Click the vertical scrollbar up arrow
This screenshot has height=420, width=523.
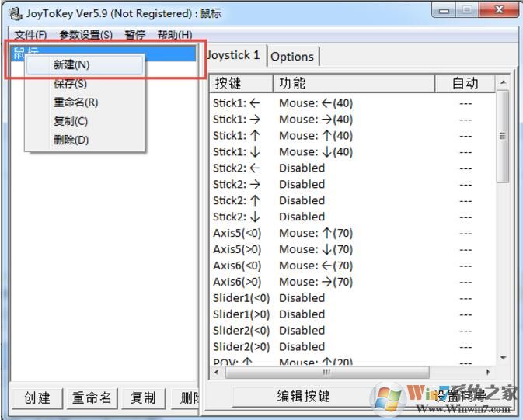click(504, 82)
